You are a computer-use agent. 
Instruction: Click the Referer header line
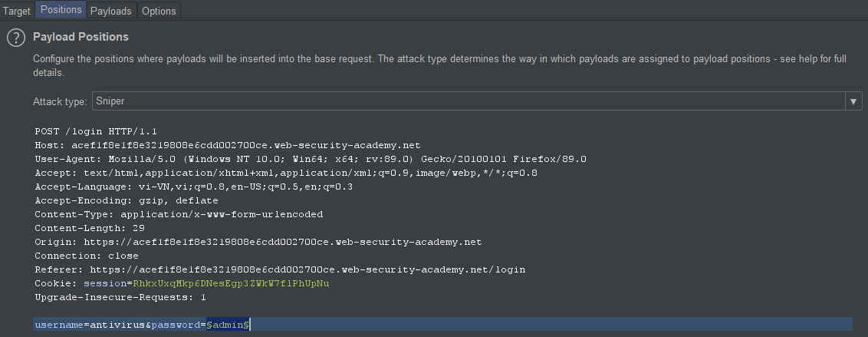pyautogui.click(x=279, y=269)
